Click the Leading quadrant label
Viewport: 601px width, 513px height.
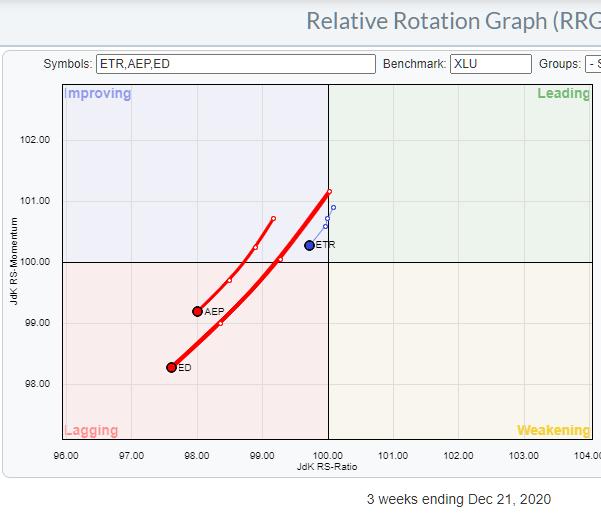click(x=563, y=94)
